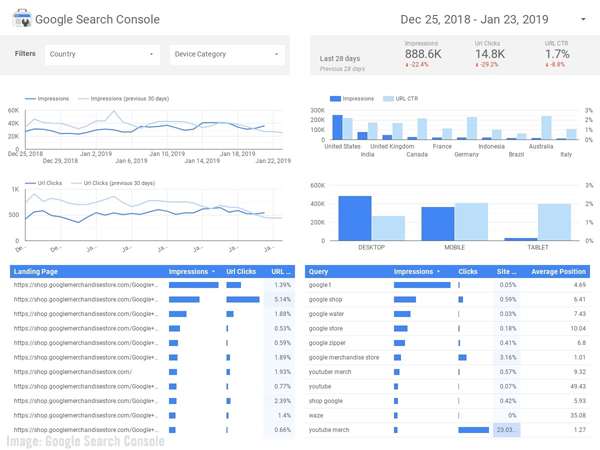Click the Germany label in country chart
600x450 pixels.
(x=466, y=155)
